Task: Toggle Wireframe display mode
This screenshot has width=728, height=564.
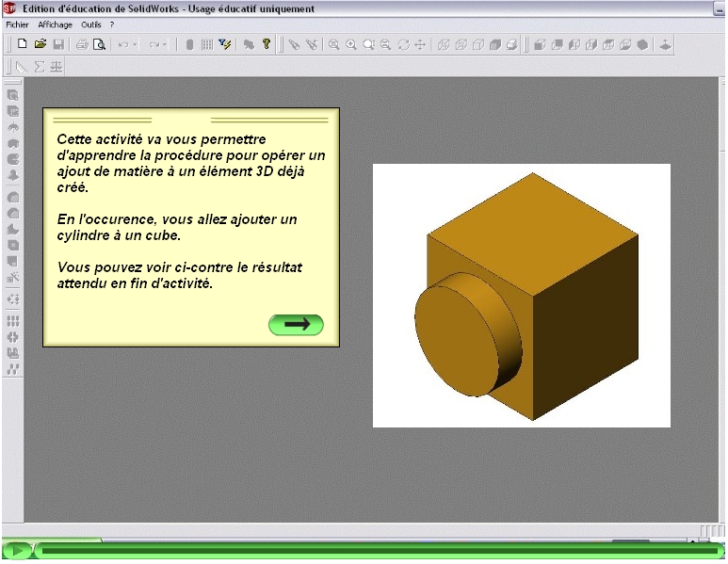Action: click(x=444, y=44)
